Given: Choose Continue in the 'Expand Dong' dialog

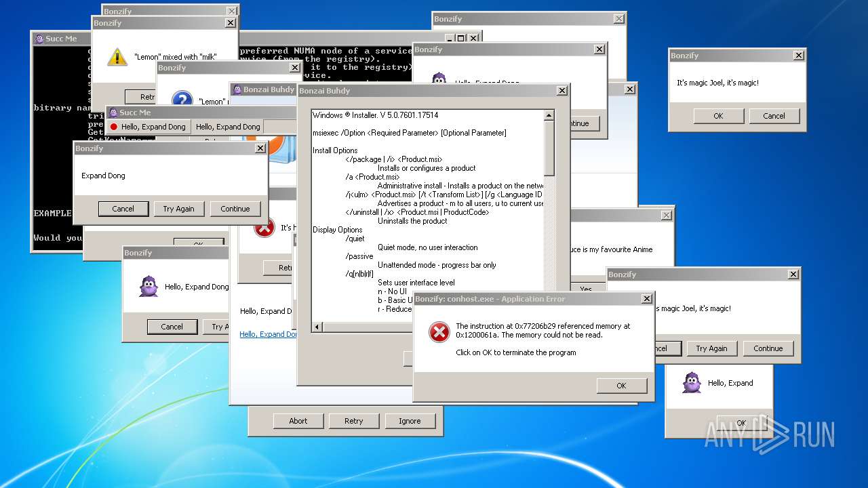Looking at the screenshot, I should click(x=235, y=209).
